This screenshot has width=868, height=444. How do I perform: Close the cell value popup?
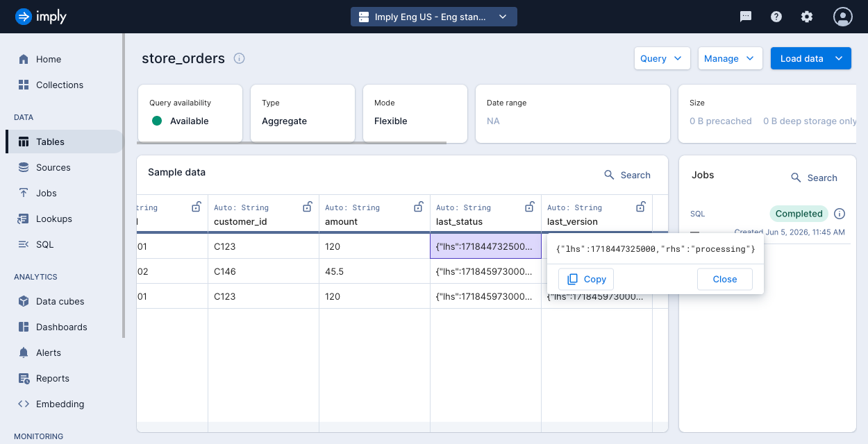725,279
